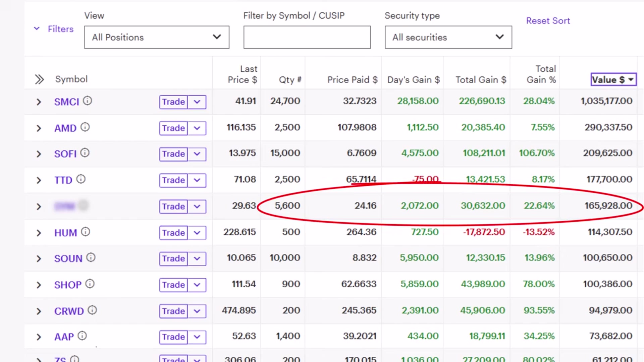This screenshot has width=644, height=362.
Task: Expand the blurred-symbol row priced 29.63
Action: (x=39, y=206)
